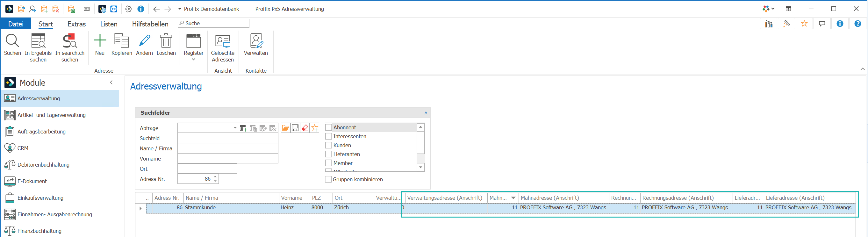
Task: Open the Debitorenbuchhaltung module
Action: [60, 165]
